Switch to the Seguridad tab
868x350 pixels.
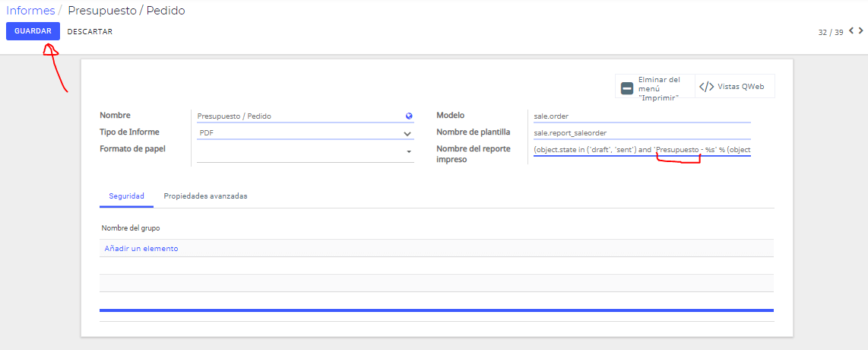coord(127,196)
